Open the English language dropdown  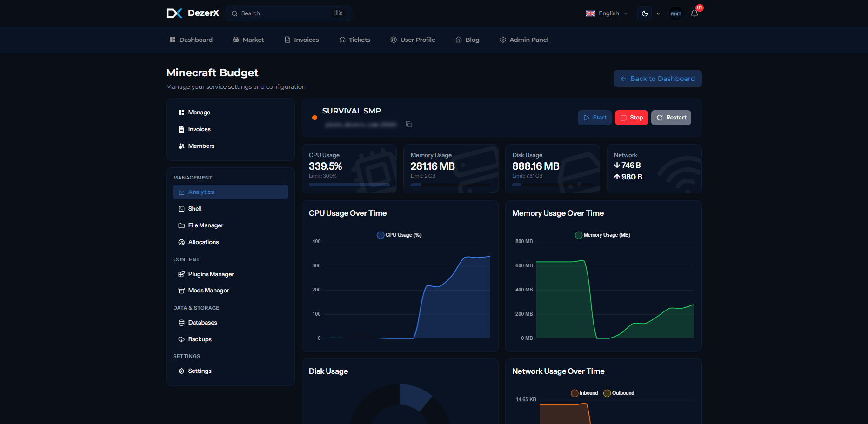coord(607,13)
